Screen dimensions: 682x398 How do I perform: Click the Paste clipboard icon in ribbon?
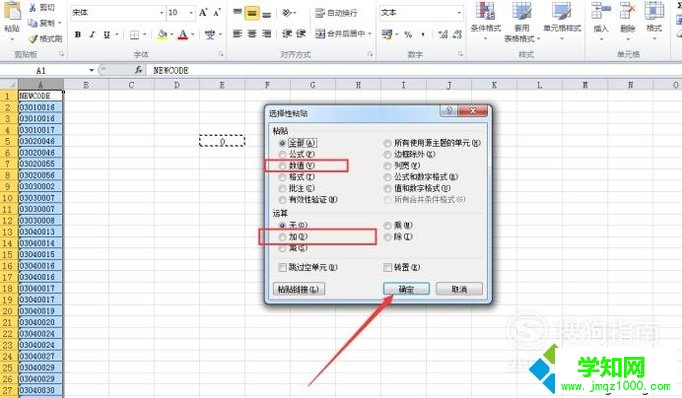12,11
